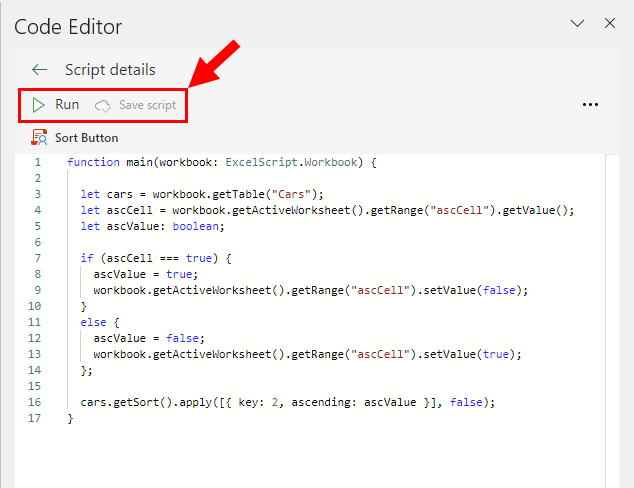Click the Sort Button script icon
This screenshot has height=488, width=634.
click(39, 137)
